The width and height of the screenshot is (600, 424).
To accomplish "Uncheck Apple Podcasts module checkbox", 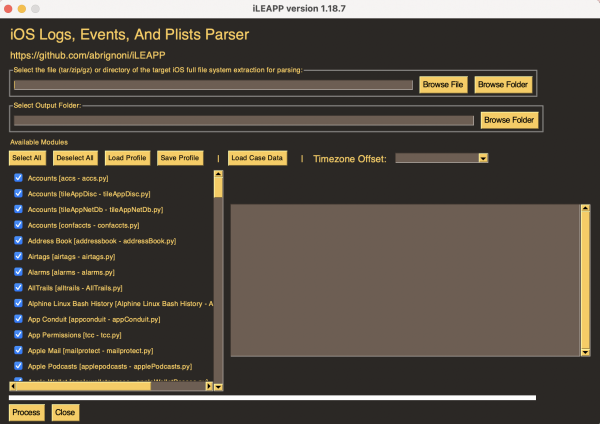I will click(18, 366).
